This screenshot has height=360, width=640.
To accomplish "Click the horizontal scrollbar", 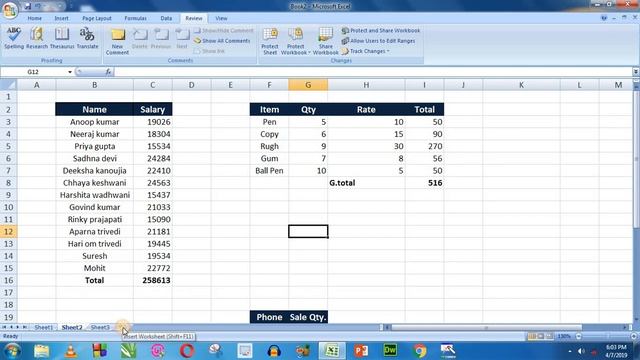I will 487,327.
